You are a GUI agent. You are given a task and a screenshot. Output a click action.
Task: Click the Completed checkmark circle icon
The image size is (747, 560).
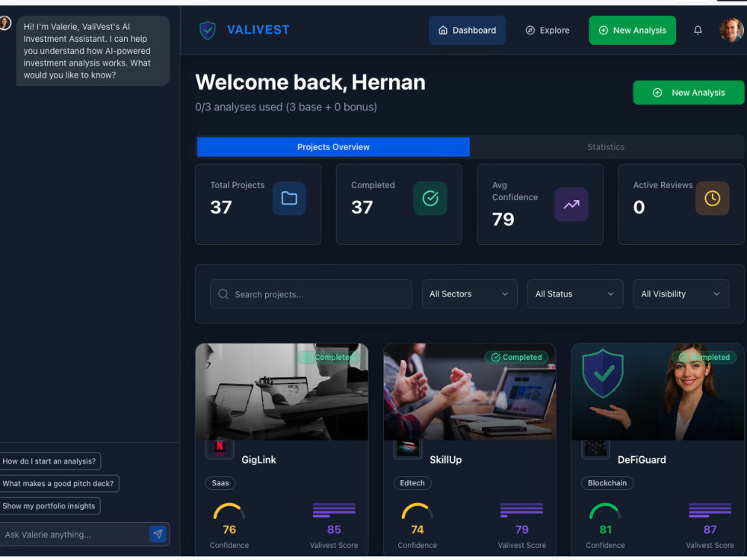(430, 198)
